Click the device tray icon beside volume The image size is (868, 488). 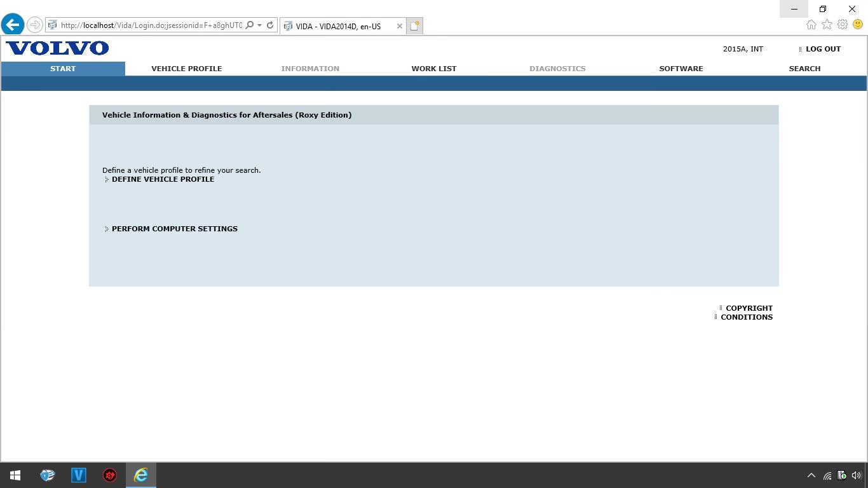click(x=842, y=475)
